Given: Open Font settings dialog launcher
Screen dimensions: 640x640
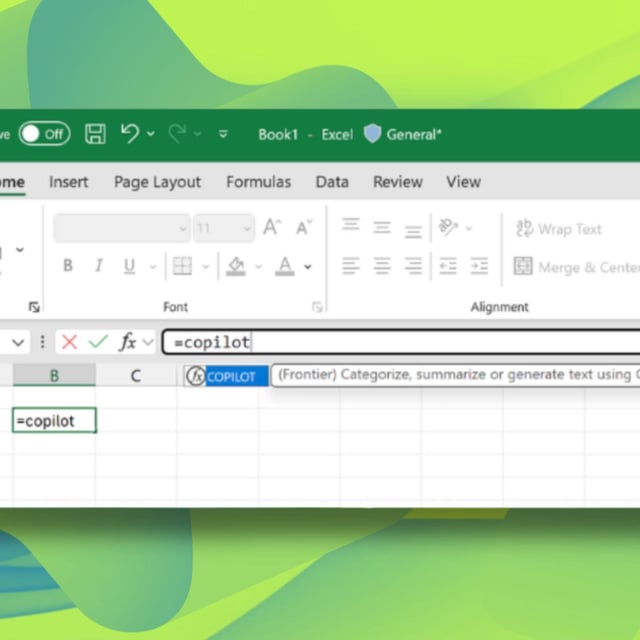Looking at the screenshot, I should click(x=317, y=307).
